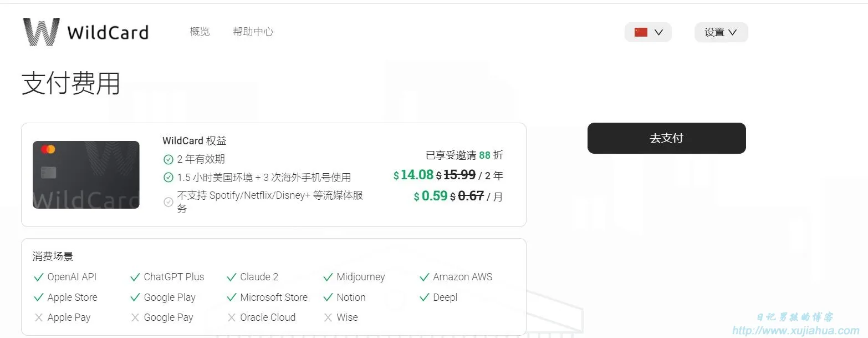Open the language flag dropdown
Viewport: 868px width, 338px height.
coord(648,32)
